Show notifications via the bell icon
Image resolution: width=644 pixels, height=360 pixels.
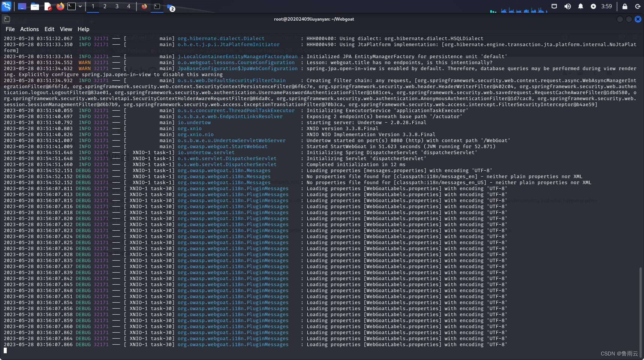581,6
